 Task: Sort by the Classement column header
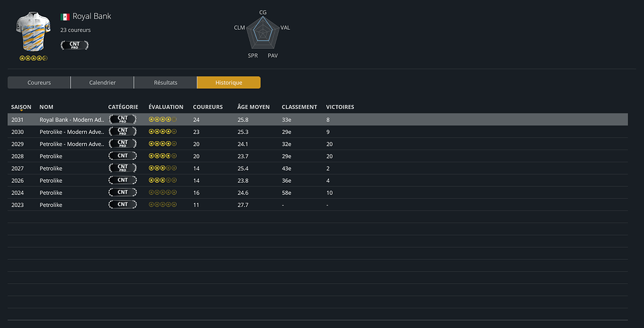(x=299, y=107)
